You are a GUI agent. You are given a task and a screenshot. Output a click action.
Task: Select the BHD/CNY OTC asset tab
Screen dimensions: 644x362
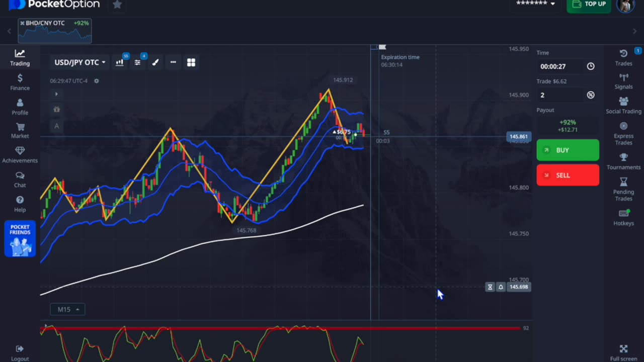(x=55, y=31)
